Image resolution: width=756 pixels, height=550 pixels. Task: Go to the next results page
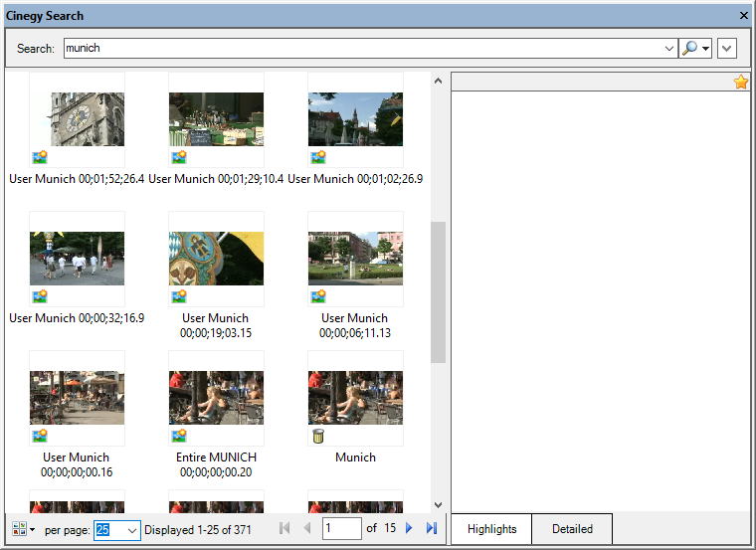pos(409,528)
